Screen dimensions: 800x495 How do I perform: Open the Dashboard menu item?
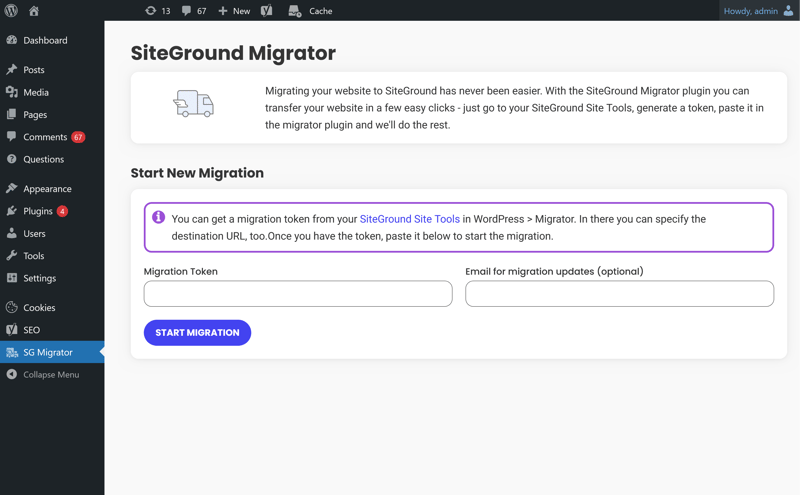[x=52, y=40]
